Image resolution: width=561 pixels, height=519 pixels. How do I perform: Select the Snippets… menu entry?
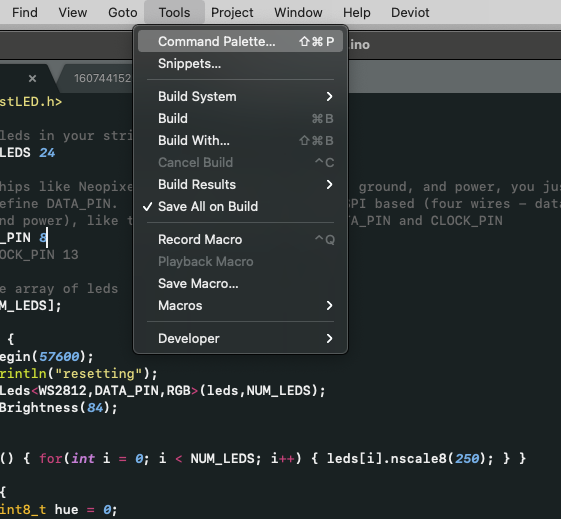(240, 64)
